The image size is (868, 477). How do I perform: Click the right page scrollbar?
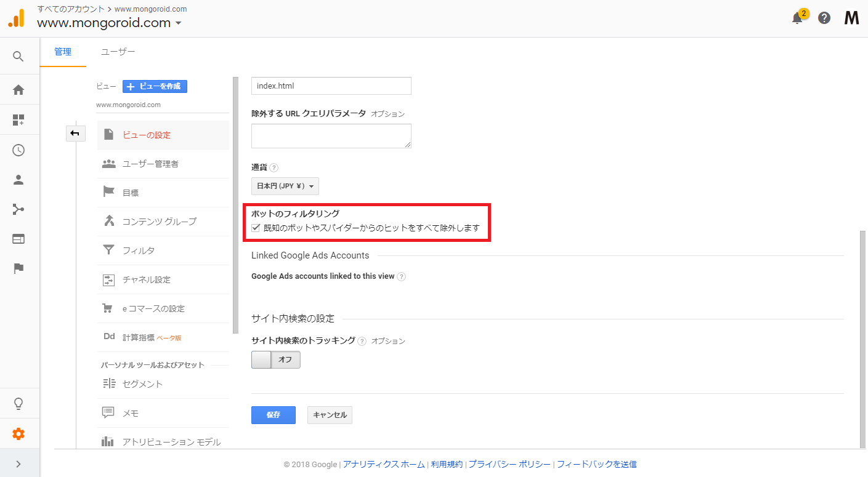click(x=862, y=340)
